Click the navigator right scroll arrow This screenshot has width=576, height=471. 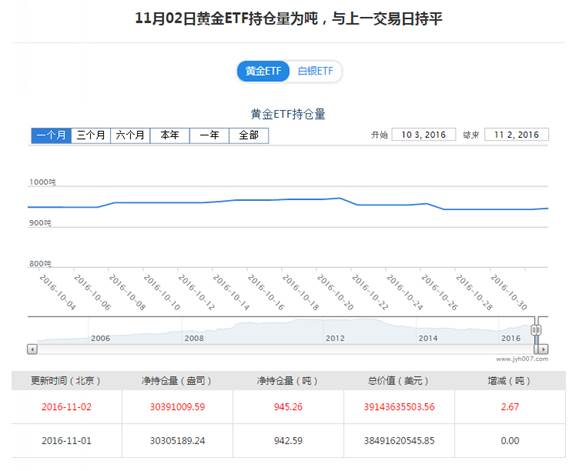(544, 349)
